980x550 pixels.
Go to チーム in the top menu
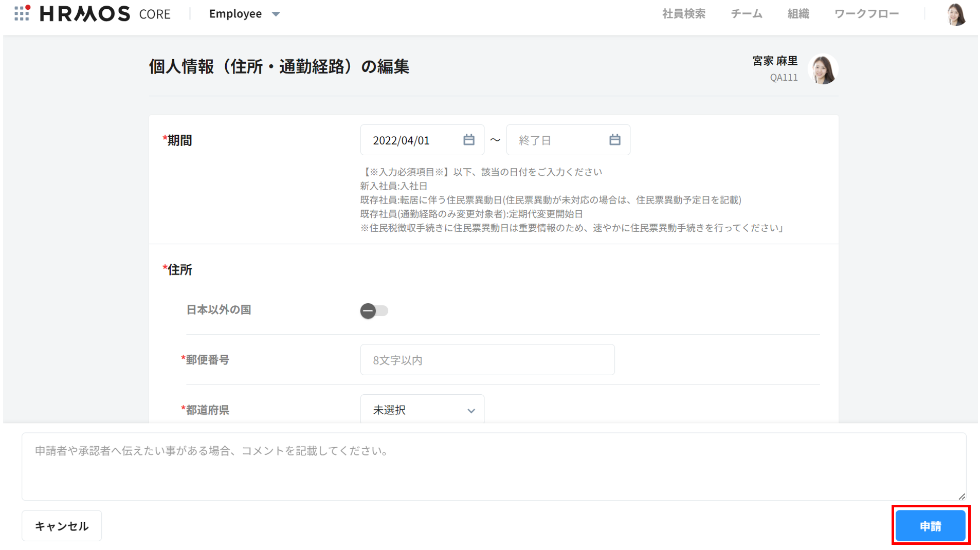click(x=746, y=14)
